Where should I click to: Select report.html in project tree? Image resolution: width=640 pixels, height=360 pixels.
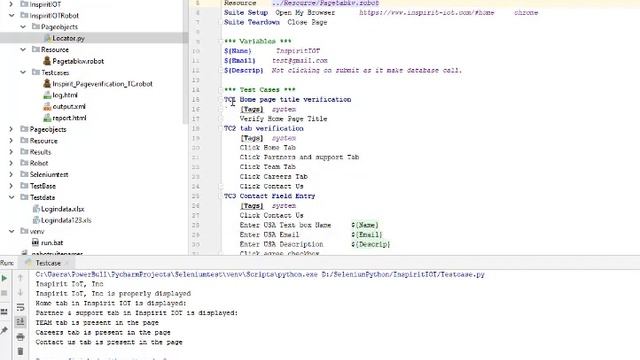[69, 118]
